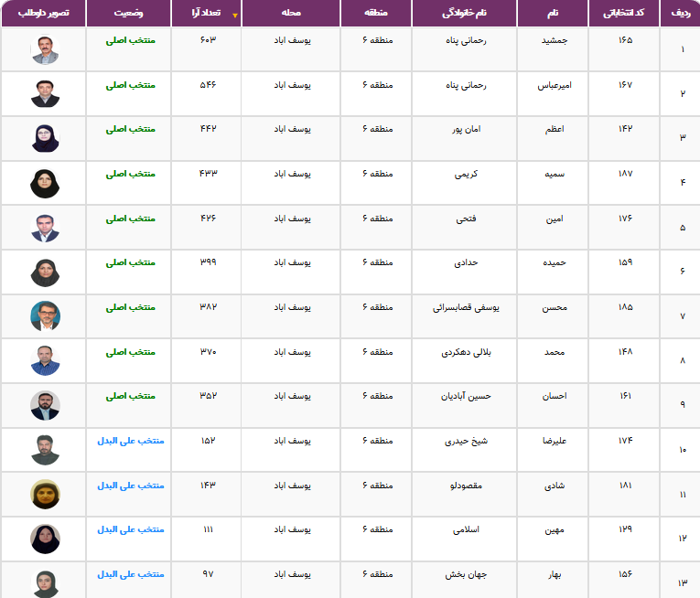700x598 pixels.
Task: Open candidate photo of مهین اسلامی
Action: 45,539
